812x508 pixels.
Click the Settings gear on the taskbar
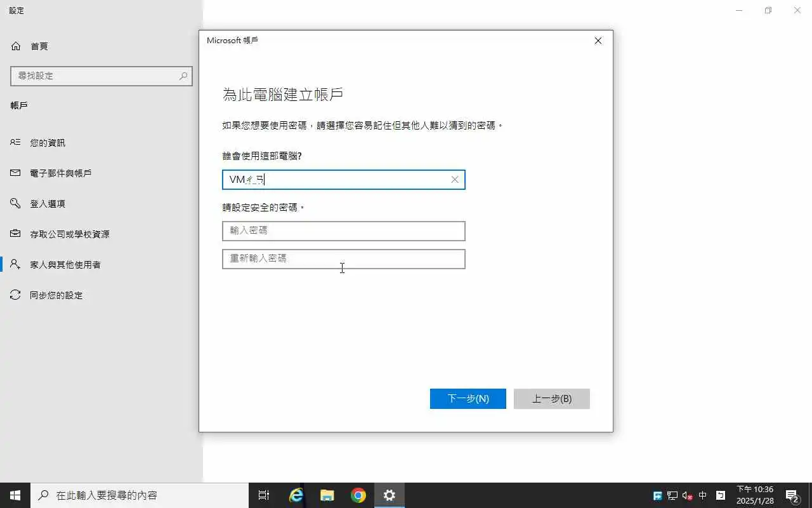pos(389,495)
